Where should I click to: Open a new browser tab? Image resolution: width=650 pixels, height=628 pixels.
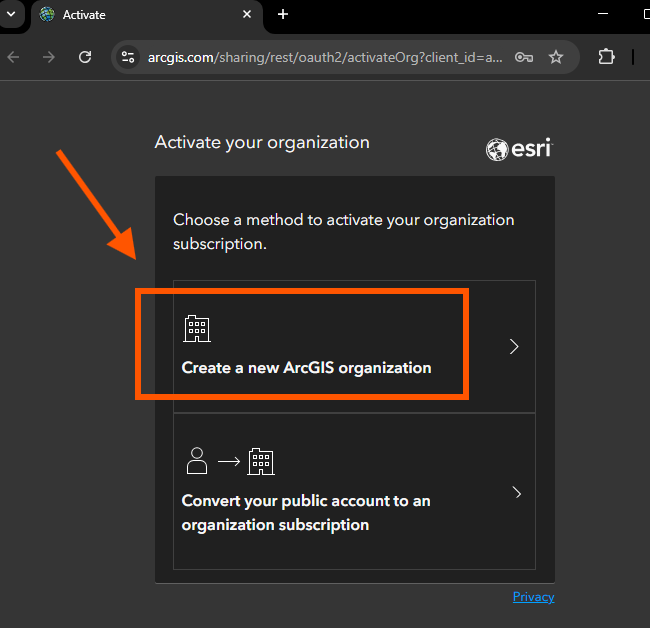point(283,15)
